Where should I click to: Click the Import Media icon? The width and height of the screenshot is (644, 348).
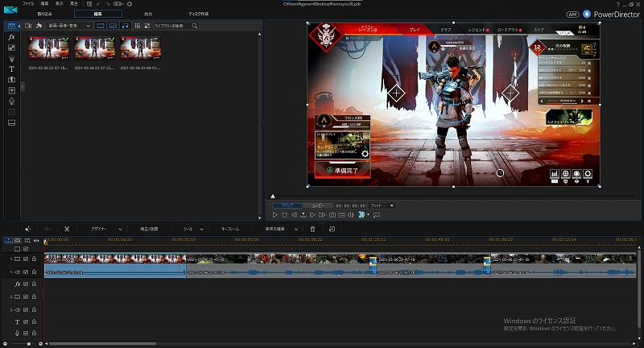click(28, 26)
